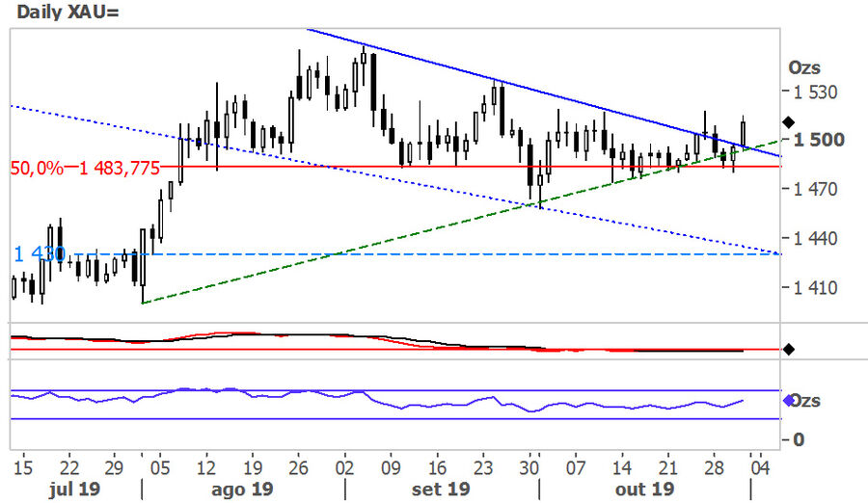Click the '19' date tick on the time axis
868x503 pixels.
click(x=253, y=468)
